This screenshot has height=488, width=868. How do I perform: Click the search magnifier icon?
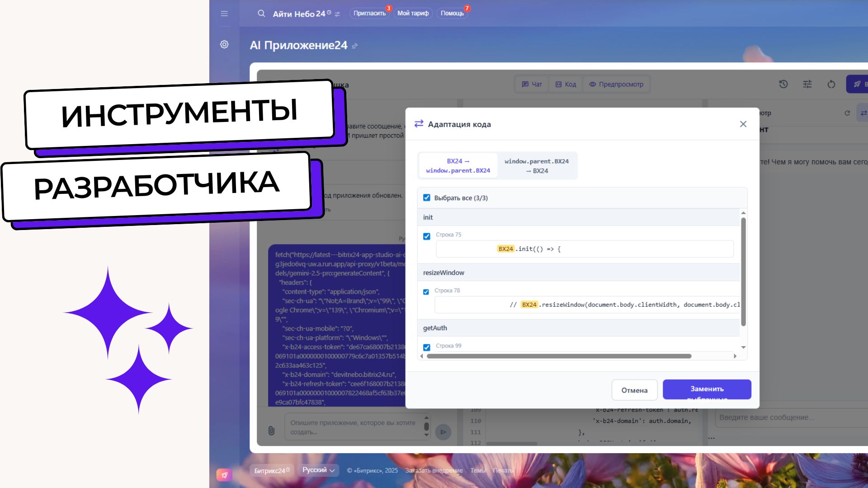[261, 14]
